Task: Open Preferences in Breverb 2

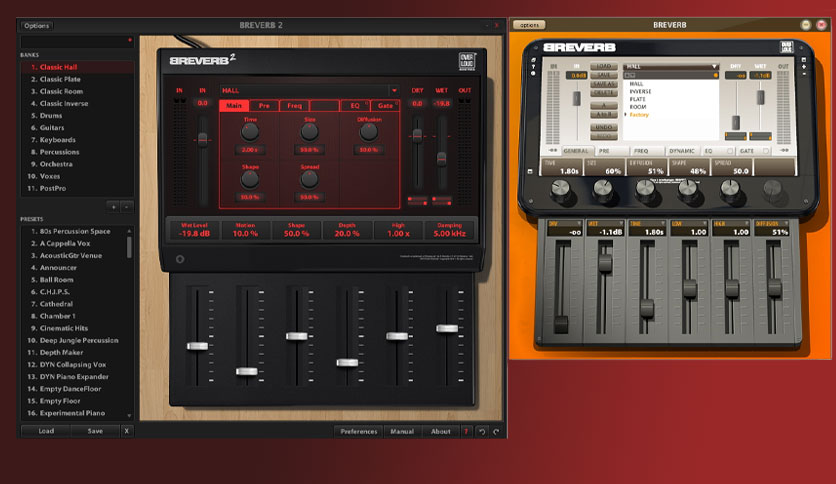Action: click(359, 431)
